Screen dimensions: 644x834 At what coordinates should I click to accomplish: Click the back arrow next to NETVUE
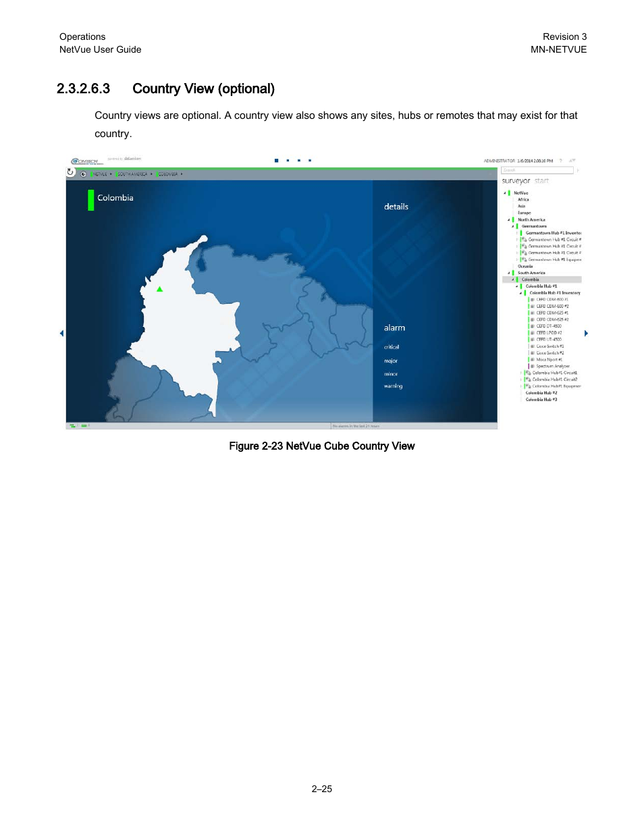click(x=83, y=174)
